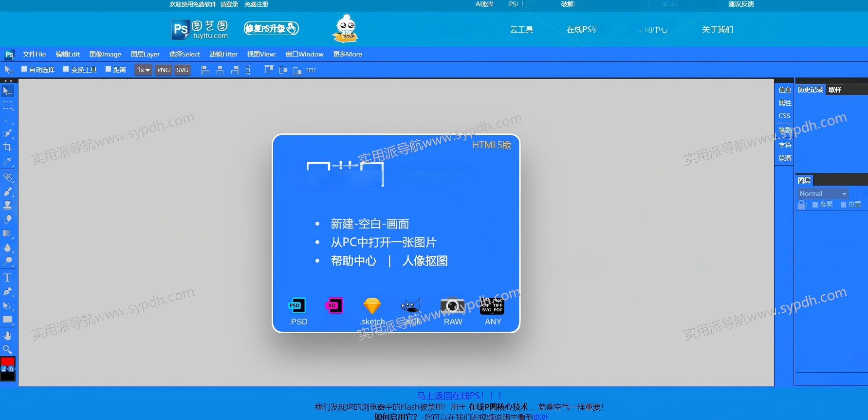
Task: Click the ANY formats icon
Action: click(x=492, y=306)
